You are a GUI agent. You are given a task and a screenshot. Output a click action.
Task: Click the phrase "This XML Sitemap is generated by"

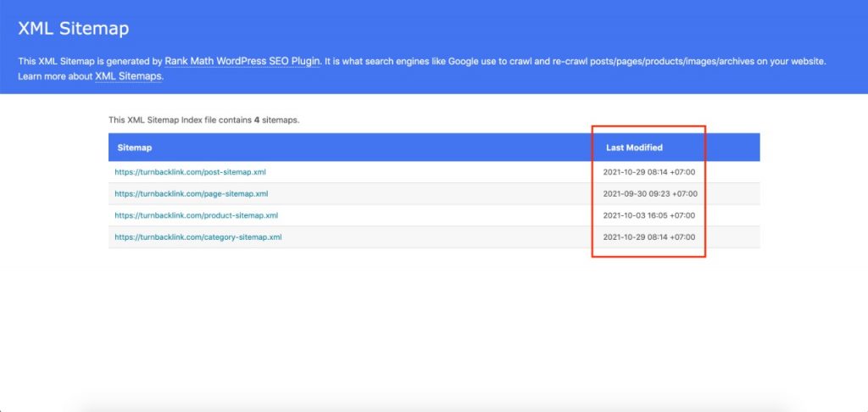(89, 62)
